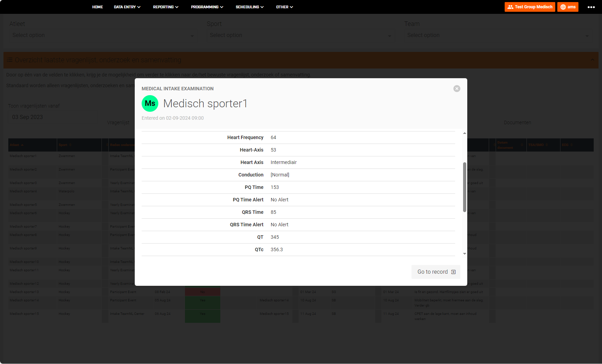The image size is (602, 364).
Task: Open the Data Entry menu
Action: 127,7
